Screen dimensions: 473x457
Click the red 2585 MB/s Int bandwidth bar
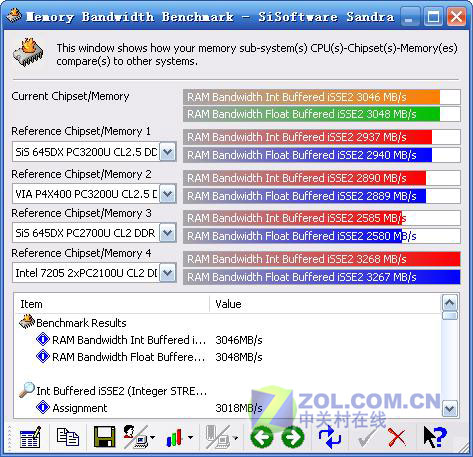point(322,218)
